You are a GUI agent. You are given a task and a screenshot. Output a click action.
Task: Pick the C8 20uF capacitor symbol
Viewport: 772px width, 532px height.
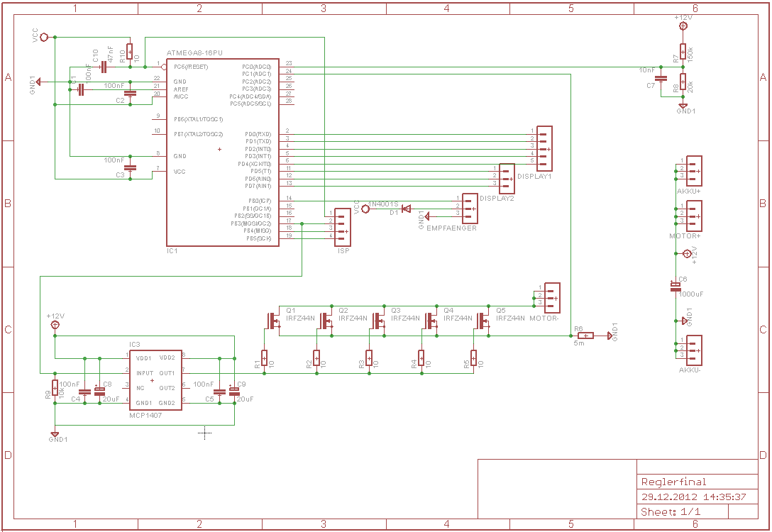point(99,392)
